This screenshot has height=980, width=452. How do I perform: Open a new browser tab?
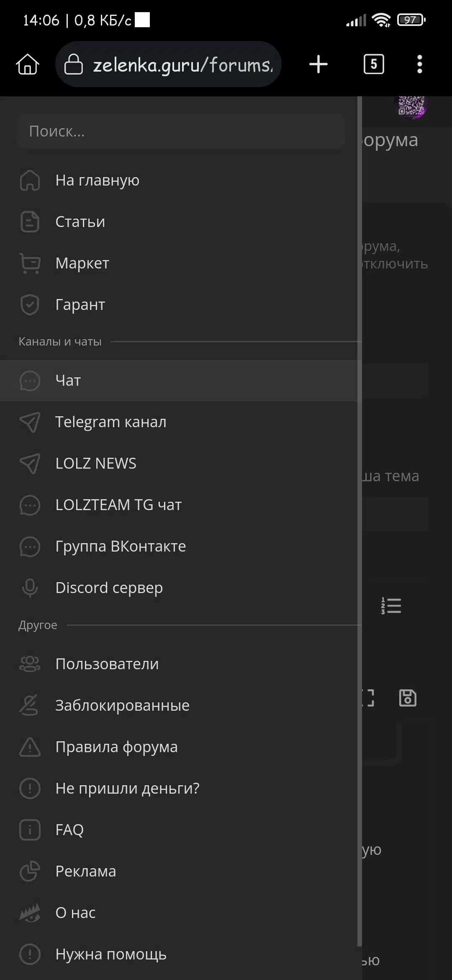[x=318, y=64]
